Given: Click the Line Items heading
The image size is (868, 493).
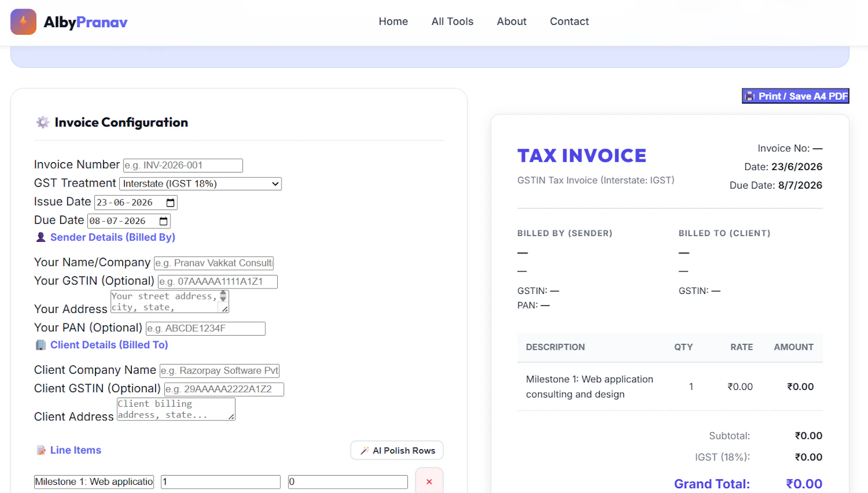Looking at the screenshot, I should (x=76, y=450).
